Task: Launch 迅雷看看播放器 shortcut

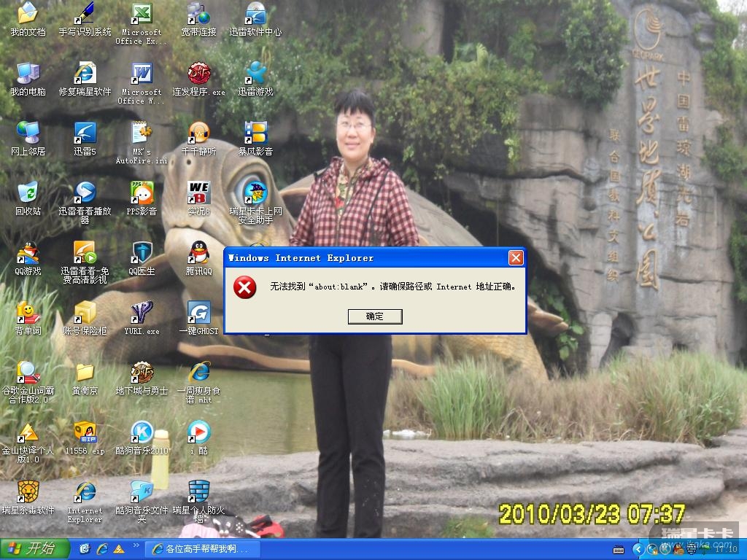Action: [85, 203]
